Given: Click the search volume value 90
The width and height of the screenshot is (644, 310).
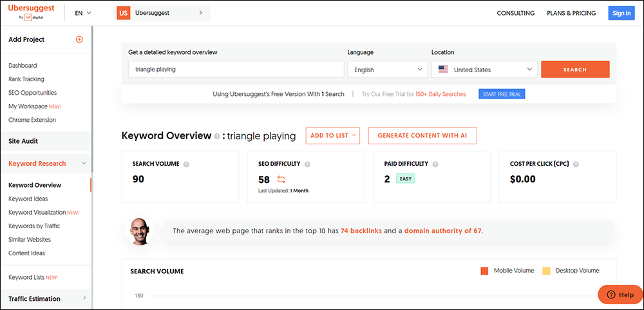Looking at the screenshot, I should tap(138, 179).
